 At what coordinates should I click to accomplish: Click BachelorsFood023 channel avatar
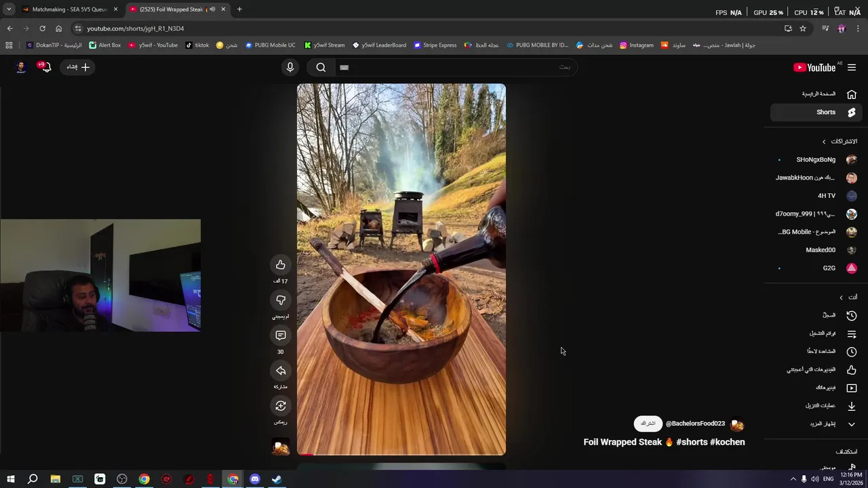point(737,425)
